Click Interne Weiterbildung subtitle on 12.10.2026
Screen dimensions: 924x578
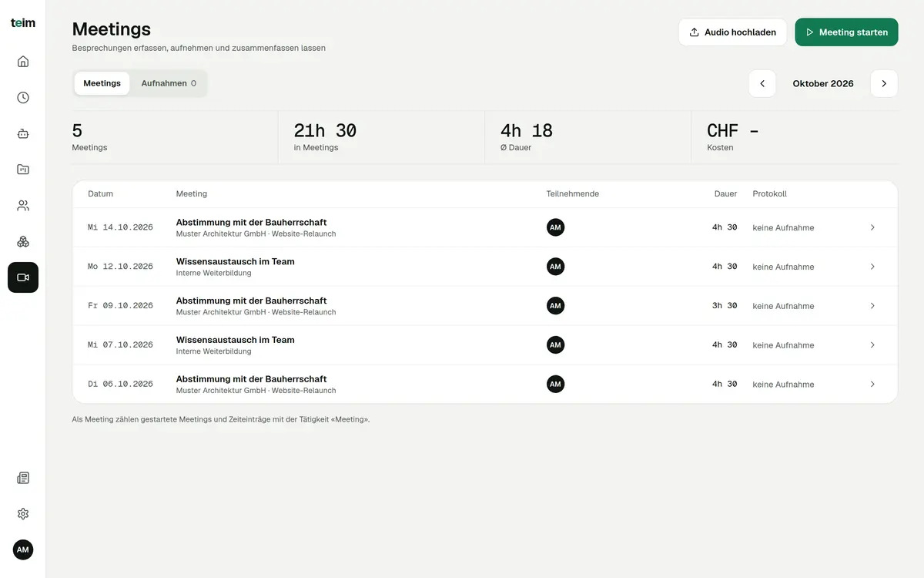click(x=213, y=273)
